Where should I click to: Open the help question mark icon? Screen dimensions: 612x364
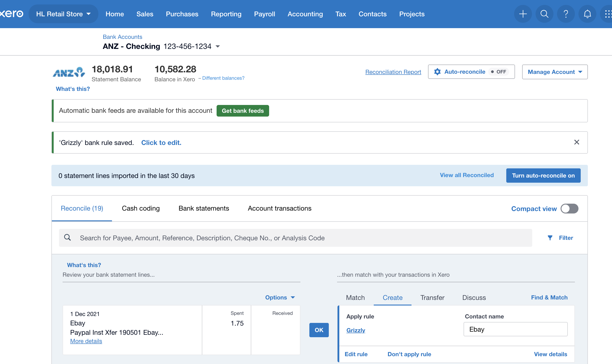(566, 14)
